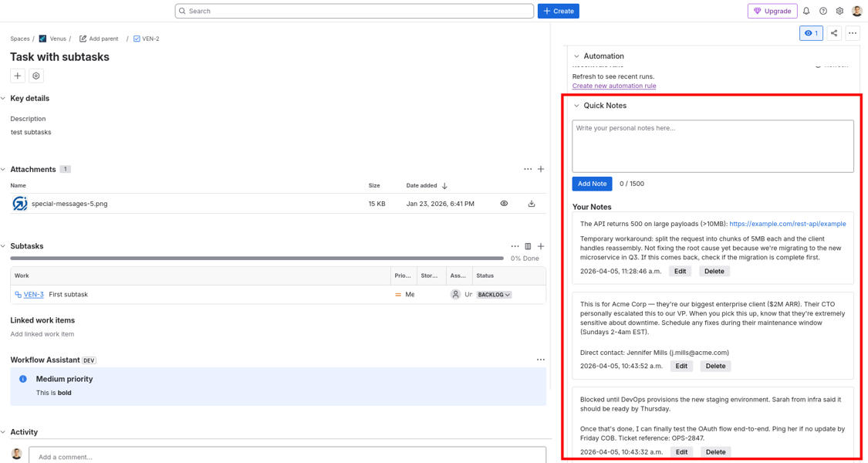Focus the Search field at the top

(354, 11)
